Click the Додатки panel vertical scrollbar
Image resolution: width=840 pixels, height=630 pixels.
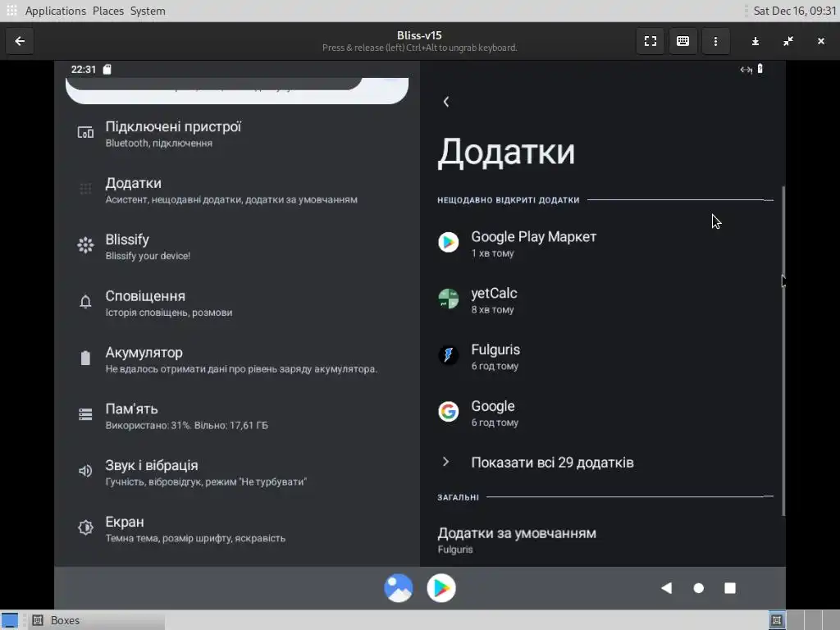(783, 351)
